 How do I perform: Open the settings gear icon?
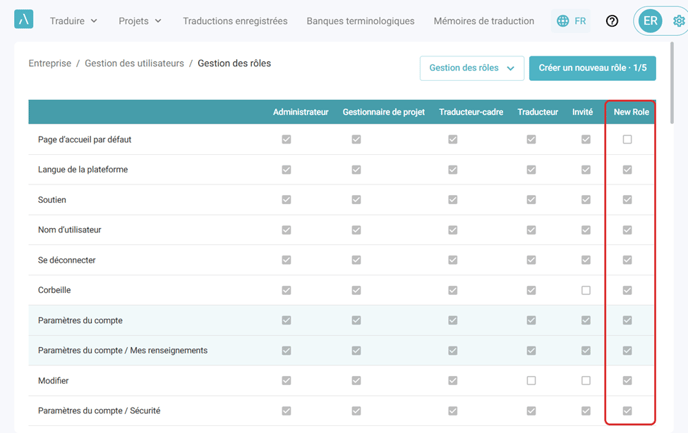679,21
